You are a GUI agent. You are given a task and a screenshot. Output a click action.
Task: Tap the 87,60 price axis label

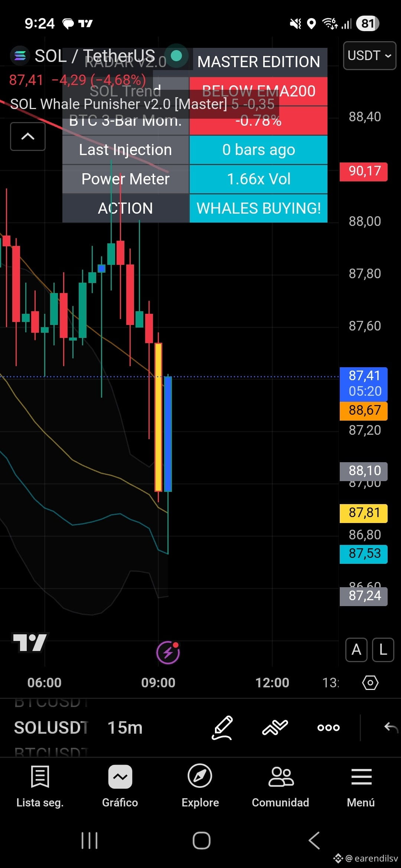365,326
